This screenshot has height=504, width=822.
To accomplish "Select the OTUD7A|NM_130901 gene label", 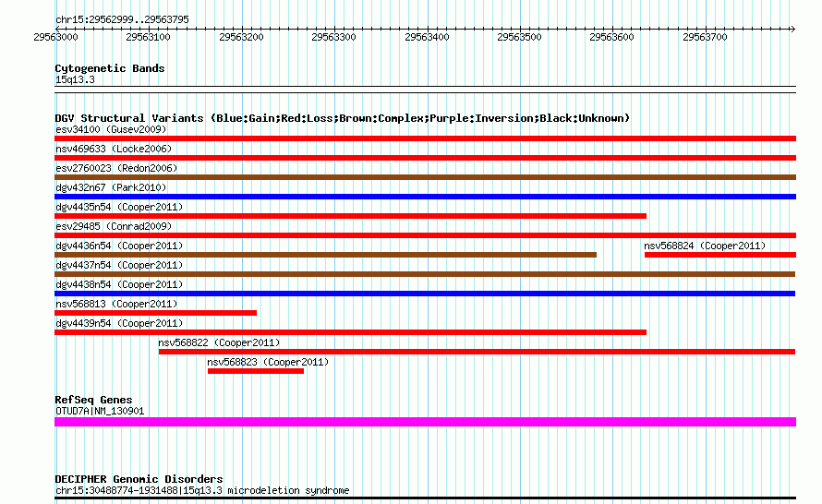I will [100, 412].
